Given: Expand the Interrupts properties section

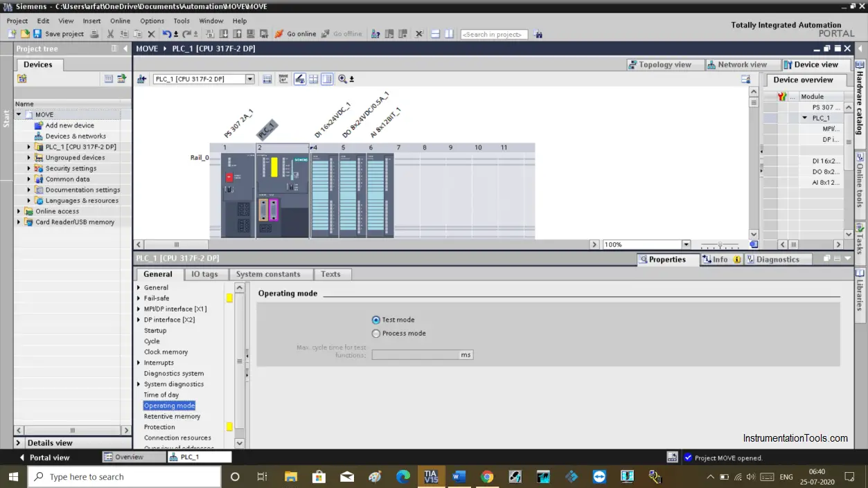Looking at the screenshot, I should [139, 363].
